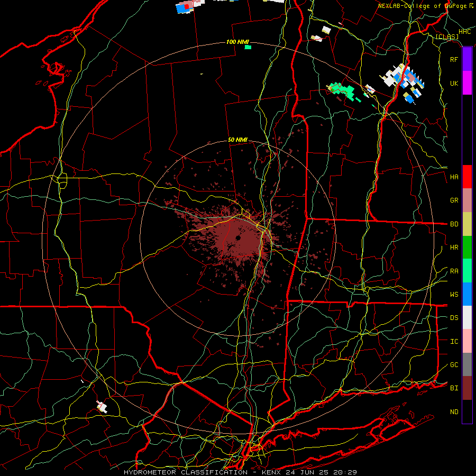Click the ND legend label
Image resolution: width=476 pixels, height=476 pixels.
point(454,412)
